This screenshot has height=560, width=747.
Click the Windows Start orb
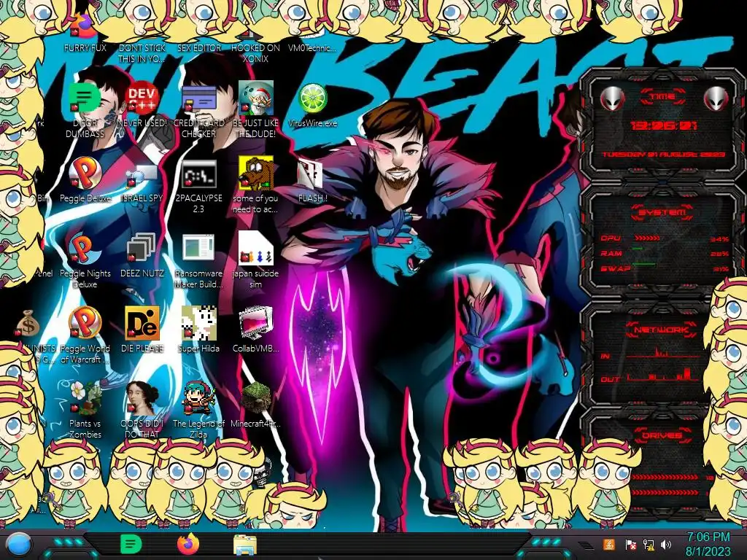pos(19,545)
